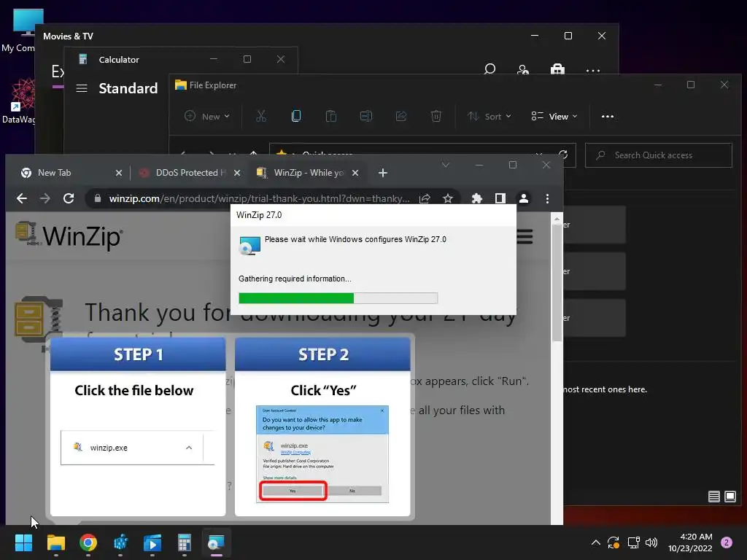Expand the Sort dropdown in File Explorer

coord(489,116)
